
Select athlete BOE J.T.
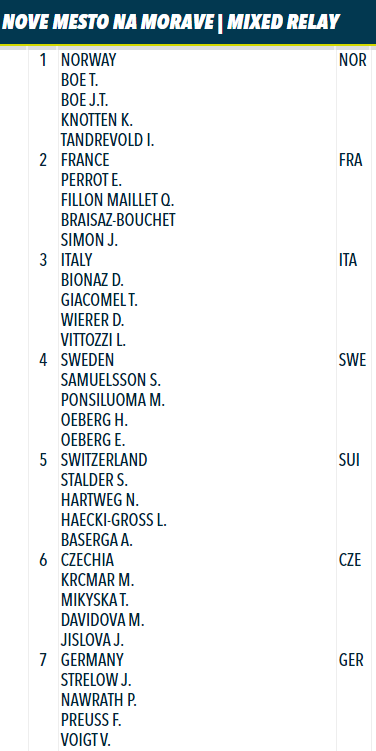click(x=85, y=100)
